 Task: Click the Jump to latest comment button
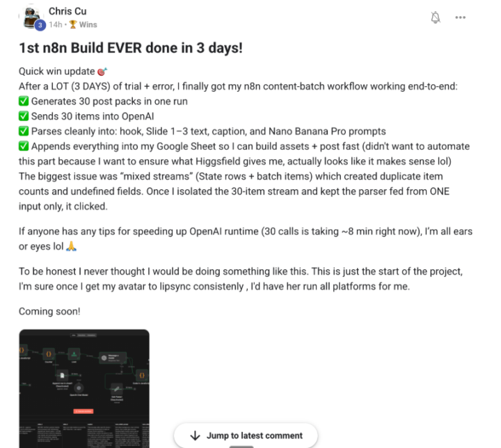[x=246, y=435]
